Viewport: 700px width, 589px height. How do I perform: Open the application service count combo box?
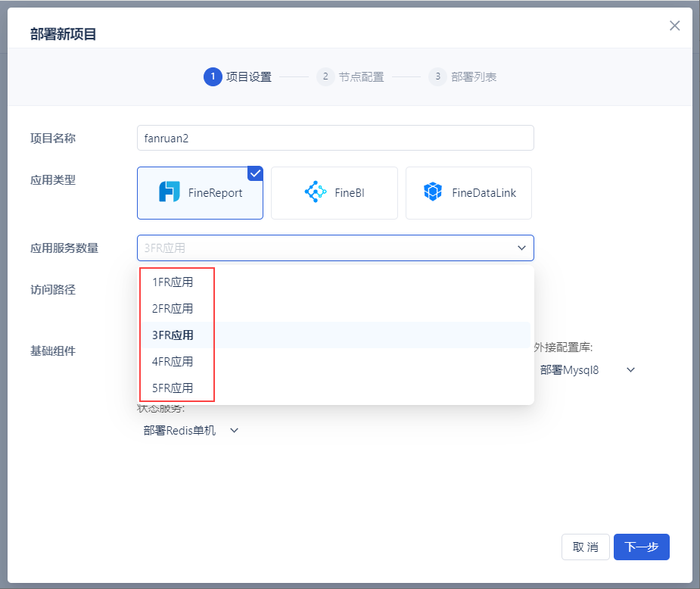(335, 248)
